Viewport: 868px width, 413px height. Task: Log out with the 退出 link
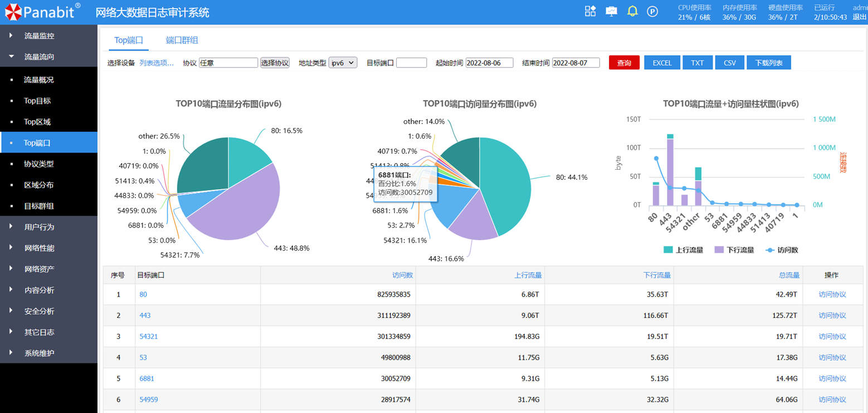point(860,17)
